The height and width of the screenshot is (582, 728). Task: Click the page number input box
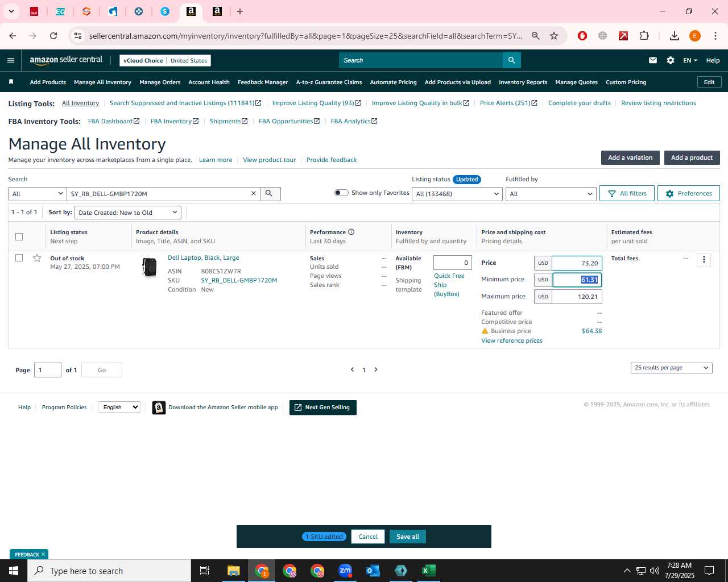[x=48, y=370]
